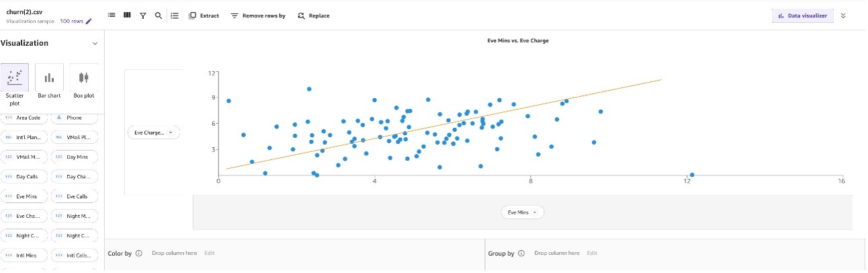
Task: Select the Day Mins column chip
Action: pos(73,157)
